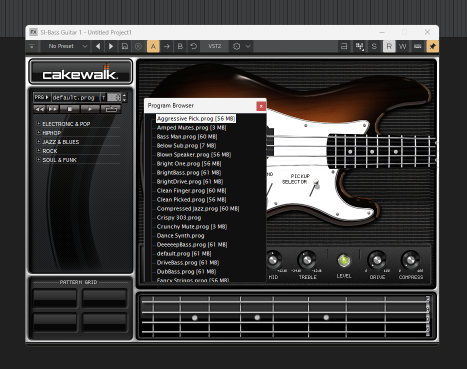Image resolution: width=467 pixels, height=369 pixels.
Task: Click the revert undo arrow icon
Action: click(194, 46)
